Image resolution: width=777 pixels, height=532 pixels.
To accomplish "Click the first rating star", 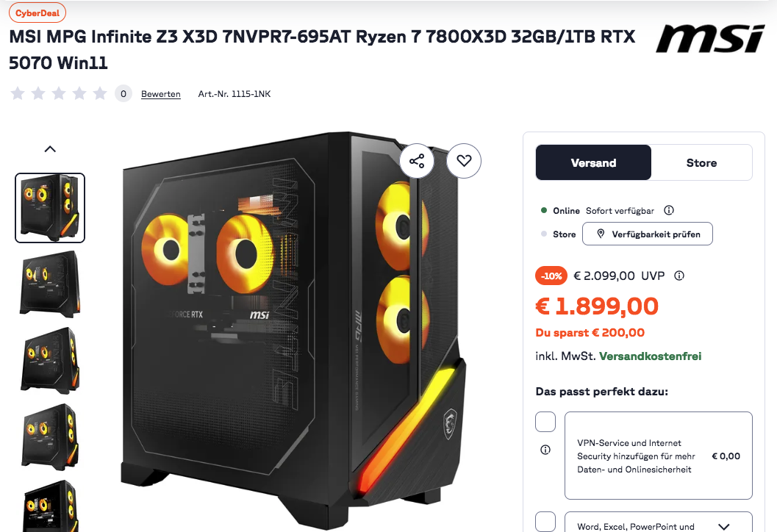I will tap(18, 93).
